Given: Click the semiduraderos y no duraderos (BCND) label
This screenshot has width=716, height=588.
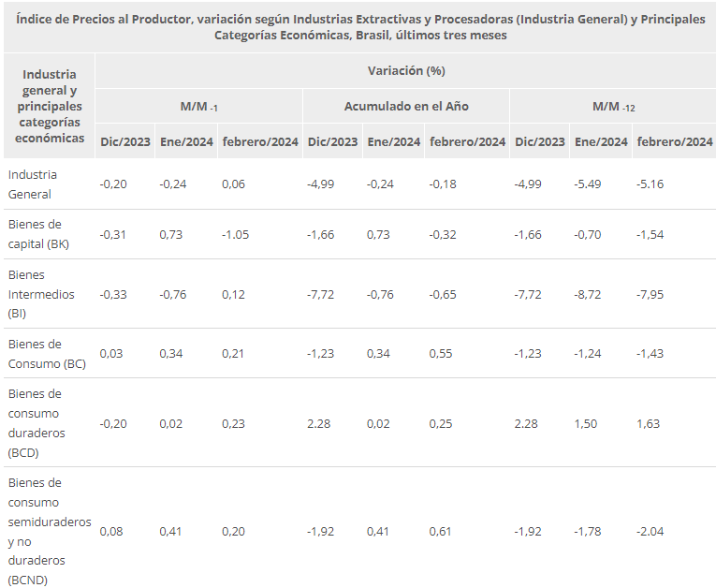Looking at the screenshot, I should click(49, 531).
